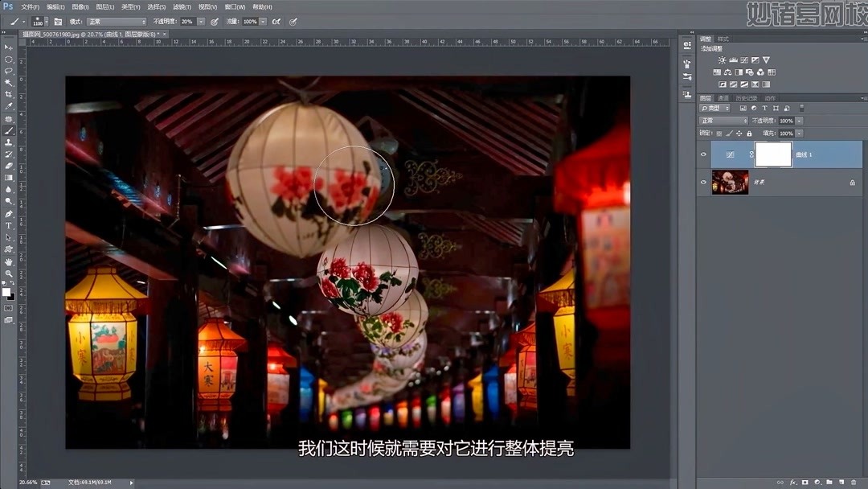This screenshot has width=868, height=489.
Task: Add a Hue/Saturation adjustment
Action: point(717,72)
